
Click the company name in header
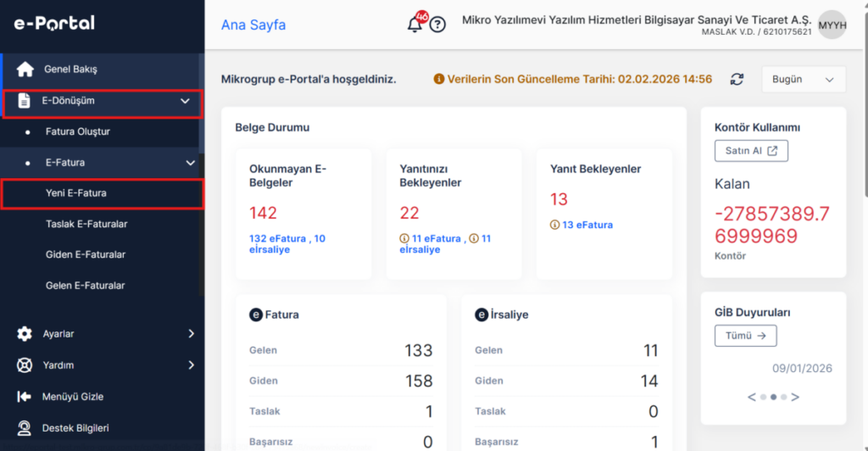pos(637,19)
